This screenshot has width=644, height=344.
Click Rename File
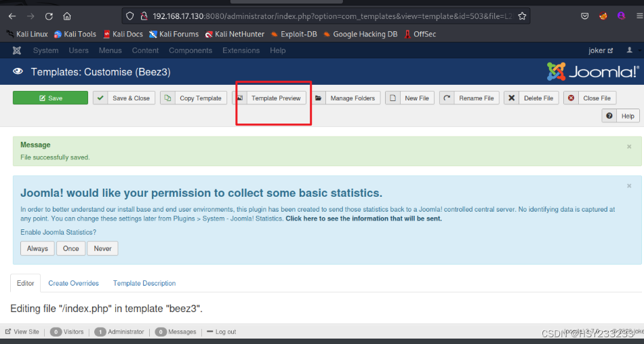click(x=469, y=98)
